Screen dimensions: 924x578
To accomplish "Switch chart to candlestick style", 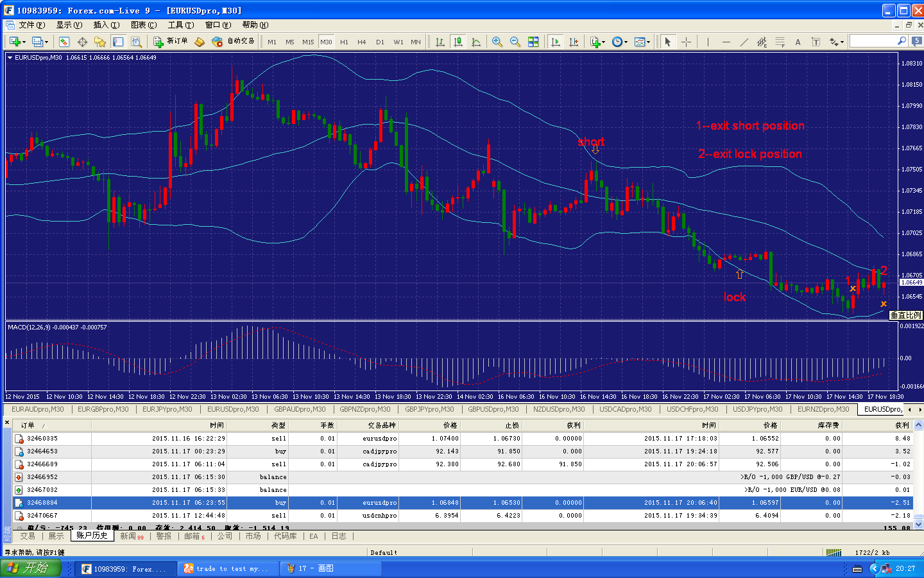I will 458,42.
